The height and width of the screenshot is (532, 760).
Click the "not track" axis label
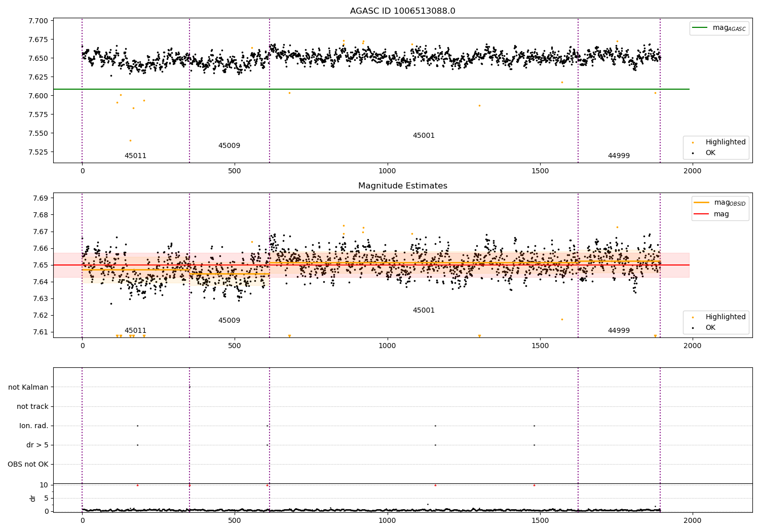click(x=32, y=406)
